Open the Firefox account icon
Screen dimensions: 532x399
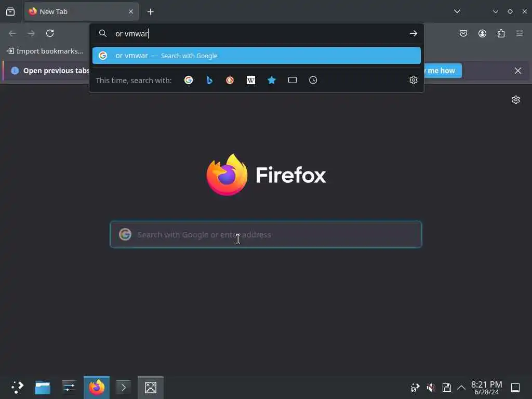482,33
